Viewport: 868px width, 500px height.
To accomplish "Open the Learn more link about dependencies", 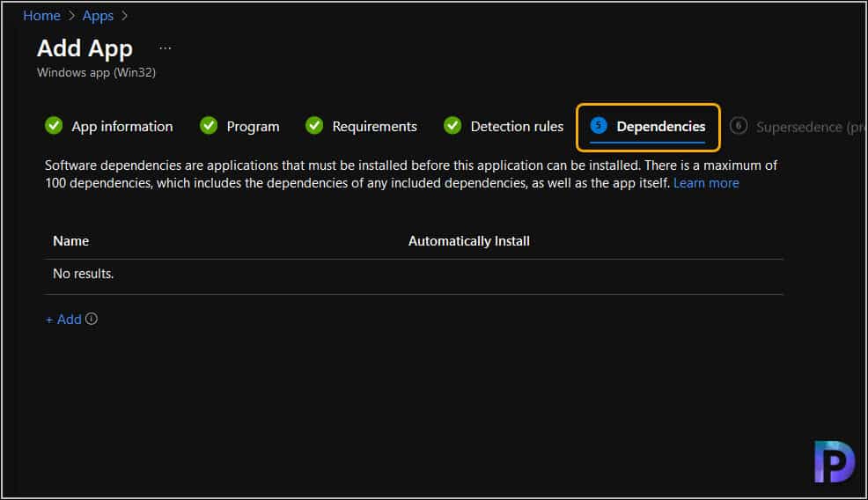I will click(x=706, y=183).
